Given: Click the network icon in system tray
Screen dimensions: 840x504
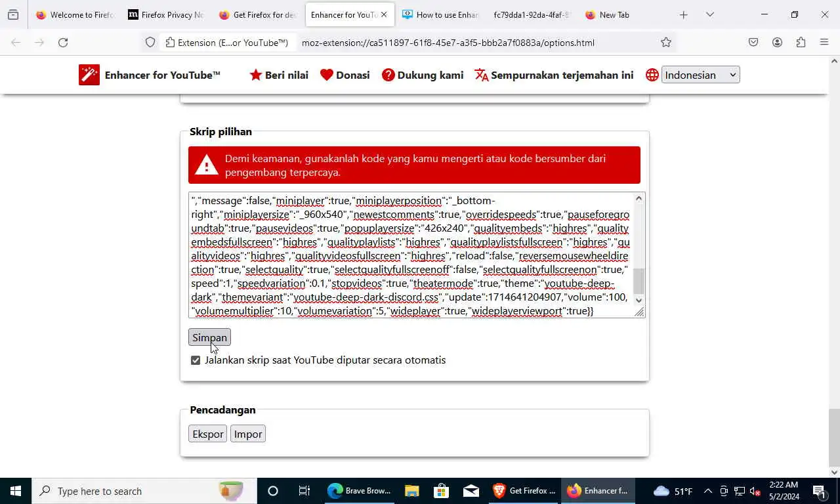Looking at the screenshot, I should 740,491.
